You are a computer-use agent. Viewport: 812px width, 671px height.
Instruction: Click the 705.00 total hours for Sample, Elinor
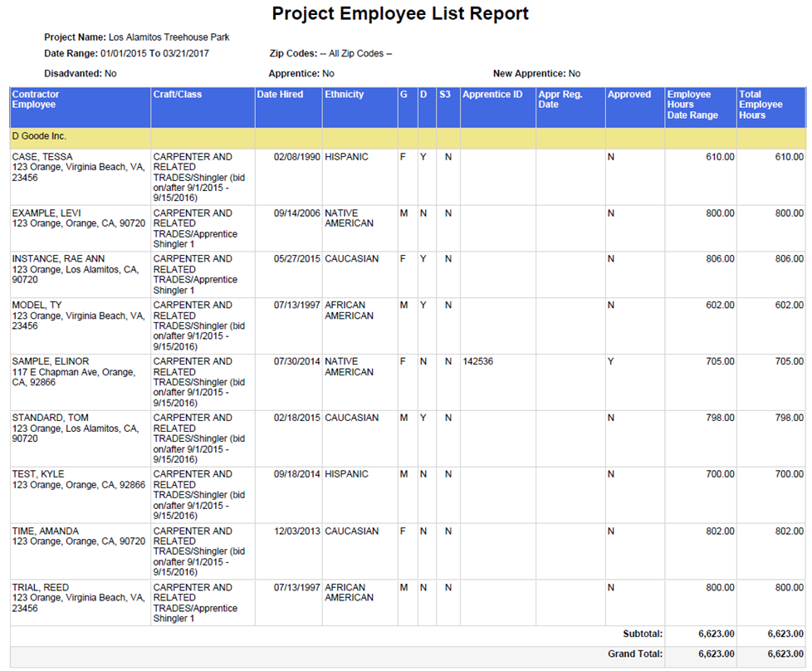(790, 361)
